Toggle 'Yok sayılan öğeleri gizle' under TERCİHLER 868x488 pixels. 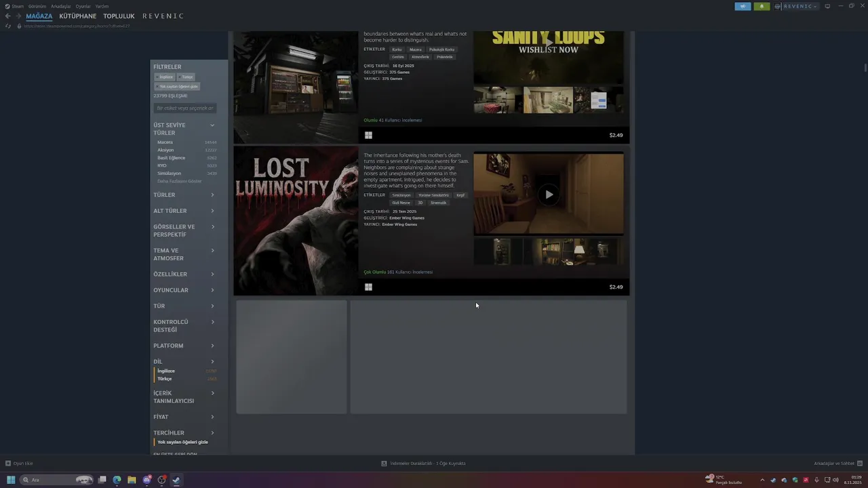coord(182,442)
